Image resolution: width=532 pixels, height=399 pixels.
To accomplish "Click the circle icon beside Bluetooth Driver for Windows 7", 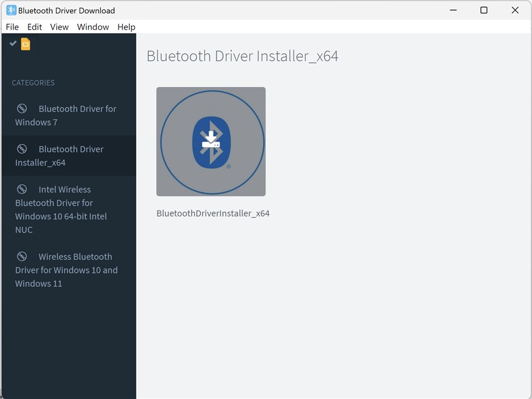I will [22, 108].
